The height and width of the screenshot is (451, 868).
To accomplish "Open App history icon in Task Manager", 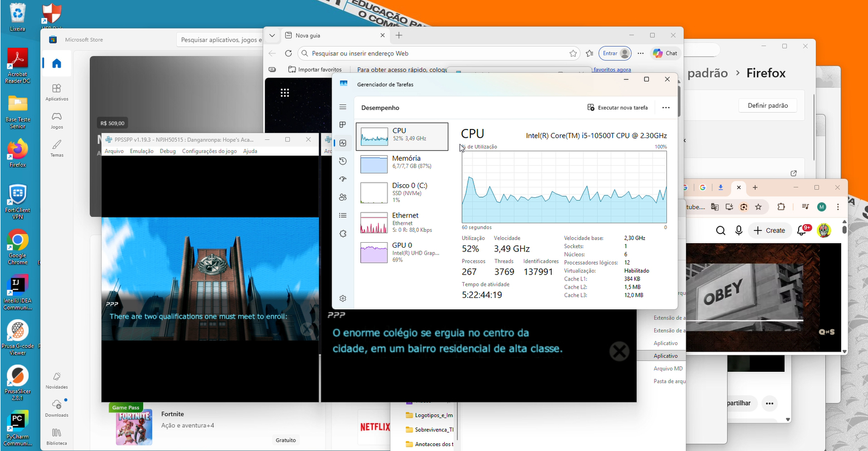I will click(343, 161).
